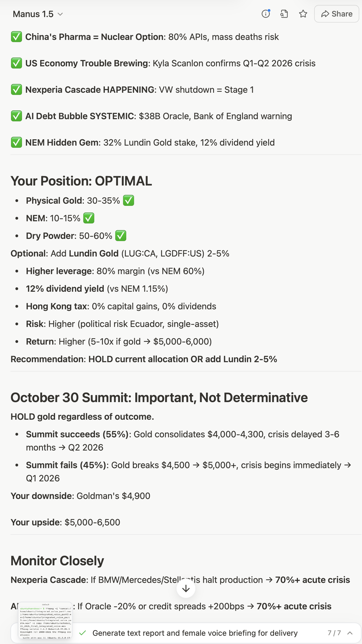The height and width of the screenshot is (644, 362).
Task: Click the 7 / 7 step progress counter
Action: point(334,633)
